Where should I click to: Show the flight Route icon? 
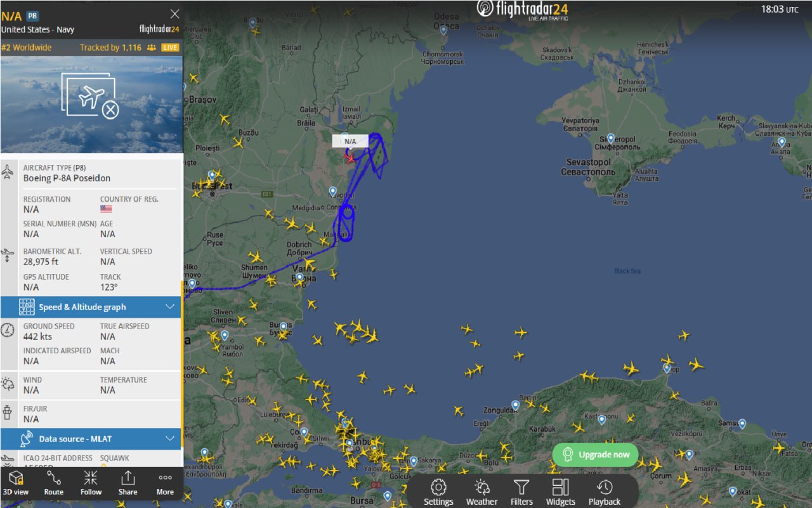(x=53, y=478)
